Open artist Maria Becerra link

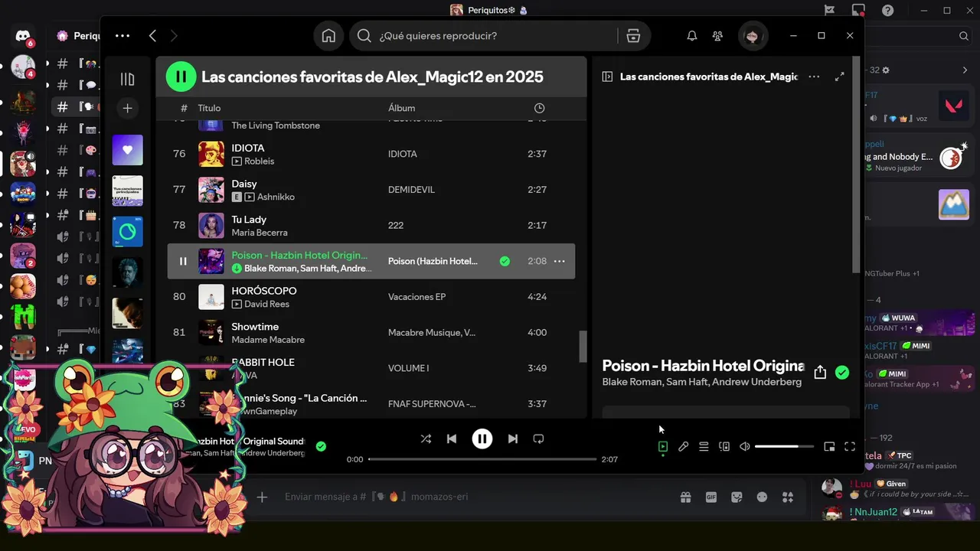(260, 233)
